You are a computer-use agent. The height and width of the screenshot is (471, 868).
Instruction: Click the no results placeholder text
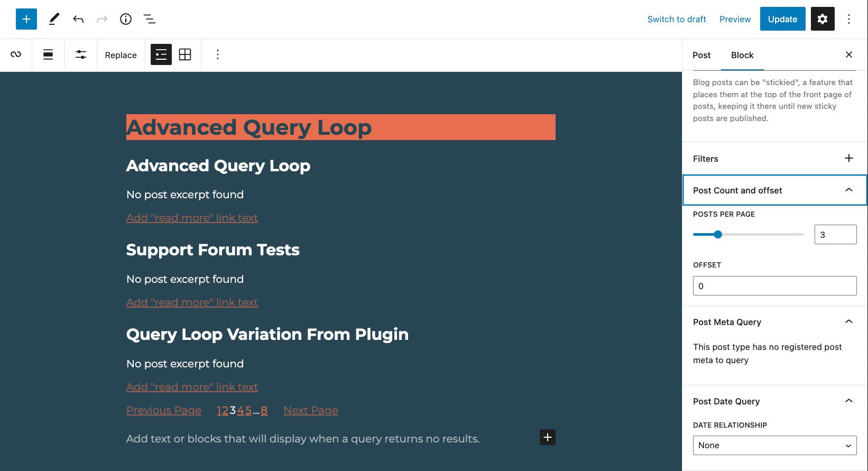(x=303, y=439)
